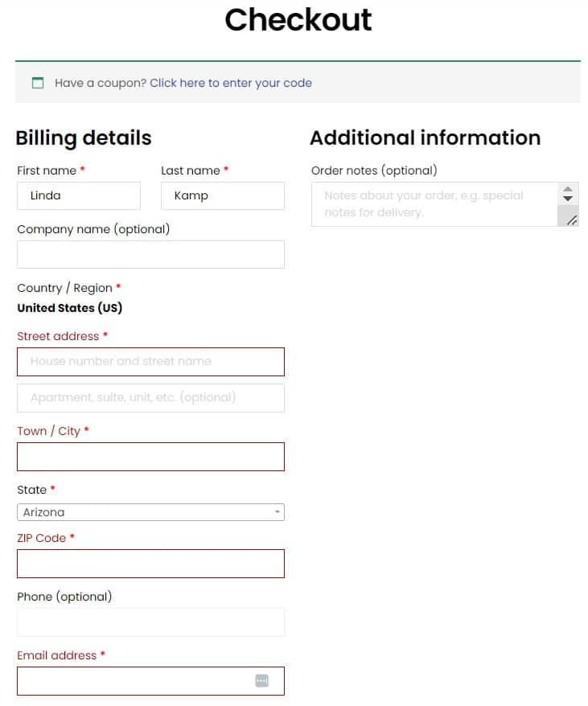This screenshot has height=706, width=588.
Task: Open the State dropdown showing Arizona
Action: pos(150,512)
